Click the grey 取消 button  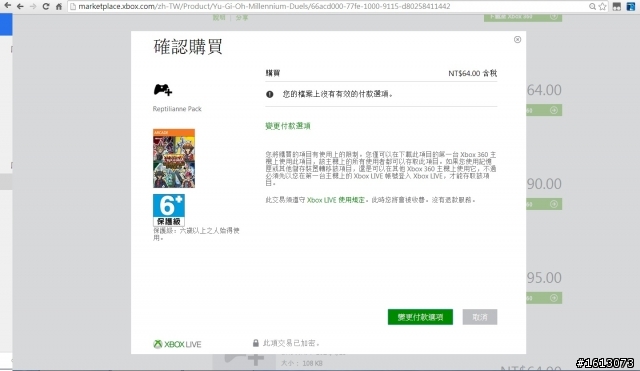click(480, 317)
